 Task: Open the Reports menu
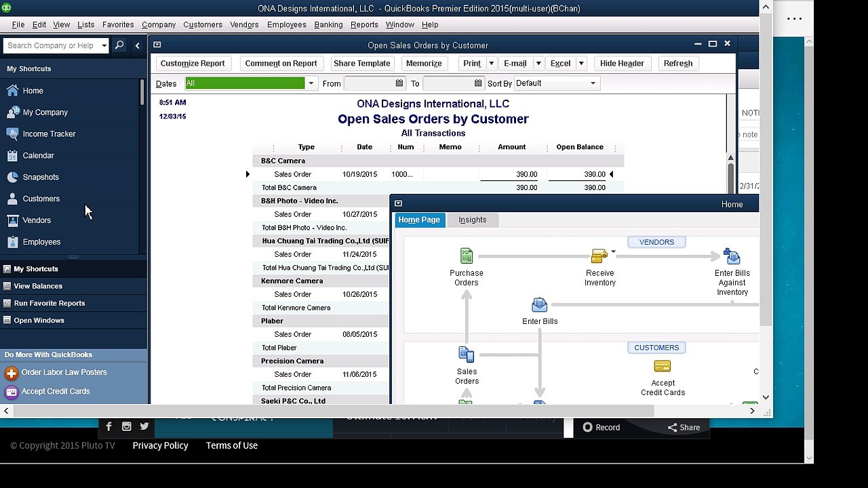pos(364,24)
